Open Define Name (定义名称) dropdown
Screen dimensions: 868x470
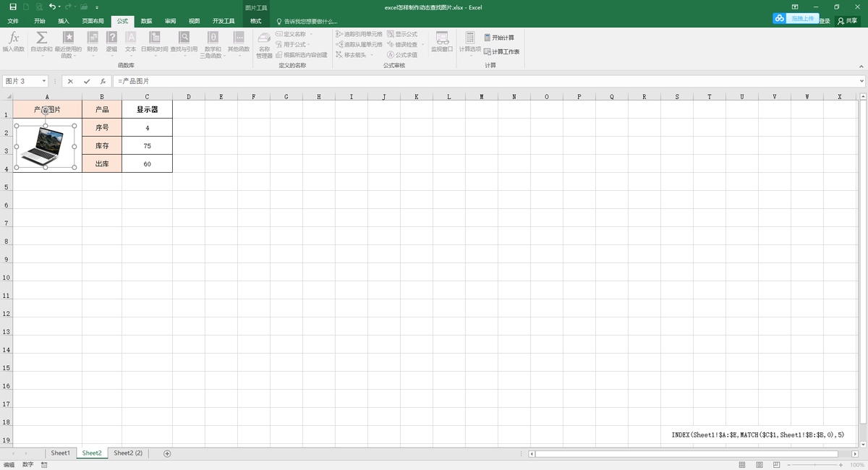pos(294,34)
